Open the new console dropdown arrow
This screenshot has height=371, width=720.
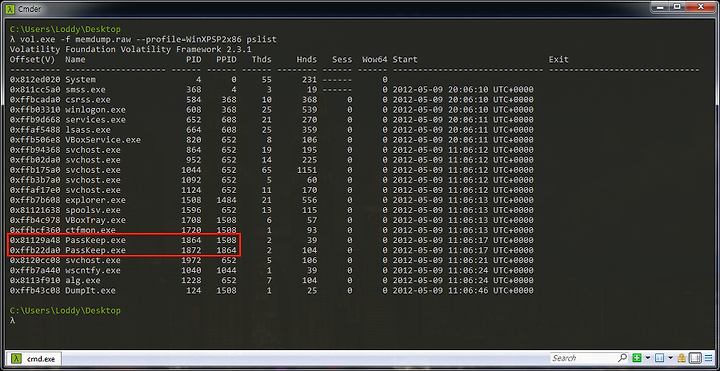(x=648, y=358)
